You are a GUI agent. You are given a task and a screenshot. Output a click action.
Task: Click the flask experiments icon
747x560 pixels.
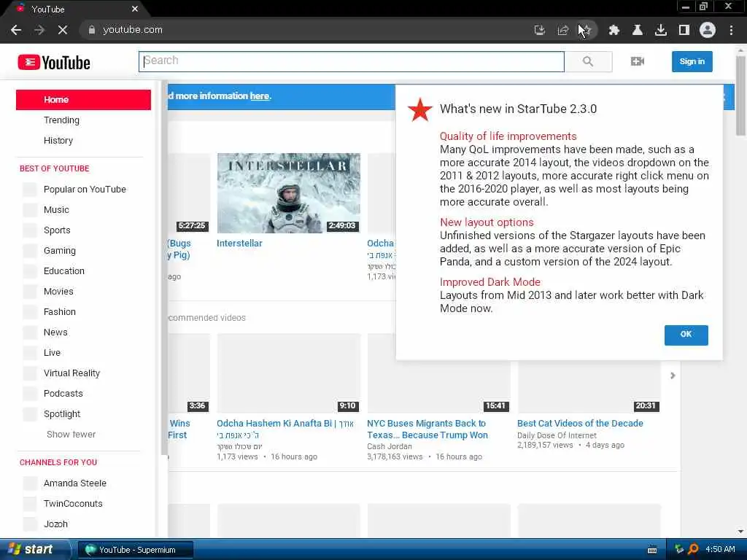coord(637,30)
